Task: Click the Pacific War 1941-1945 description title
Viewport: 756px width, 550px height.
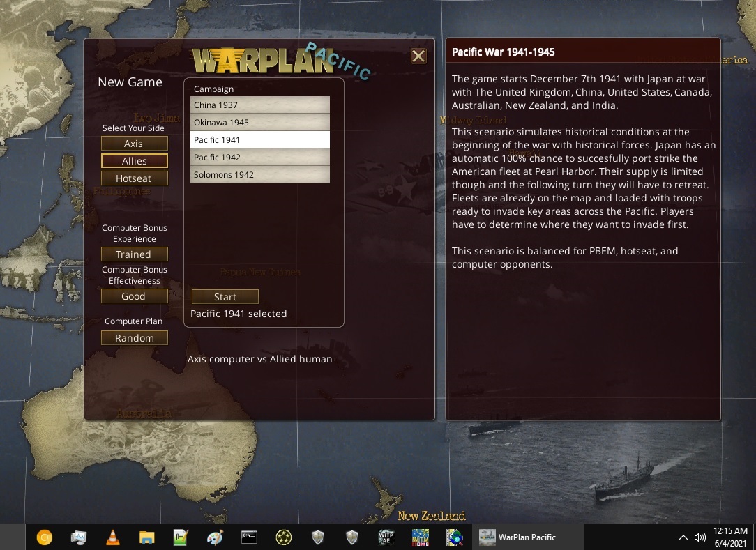Action: [x=504, y=52]
